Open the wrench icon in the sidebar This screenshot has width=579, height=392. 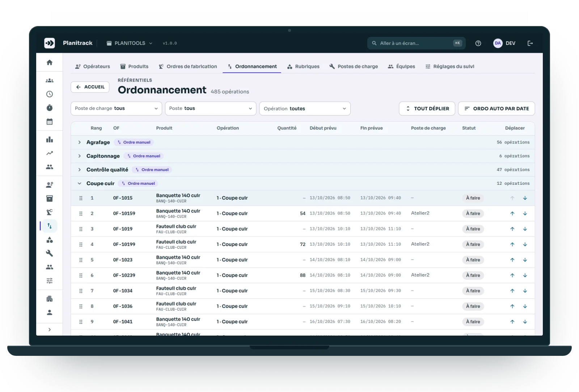pyautogui.click(x=50, y=253)
